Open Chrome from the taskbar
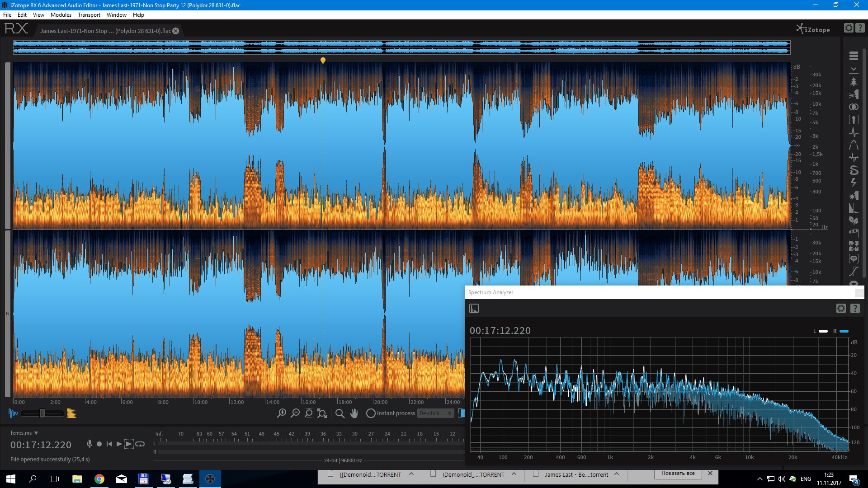 [x=99, y=479]
